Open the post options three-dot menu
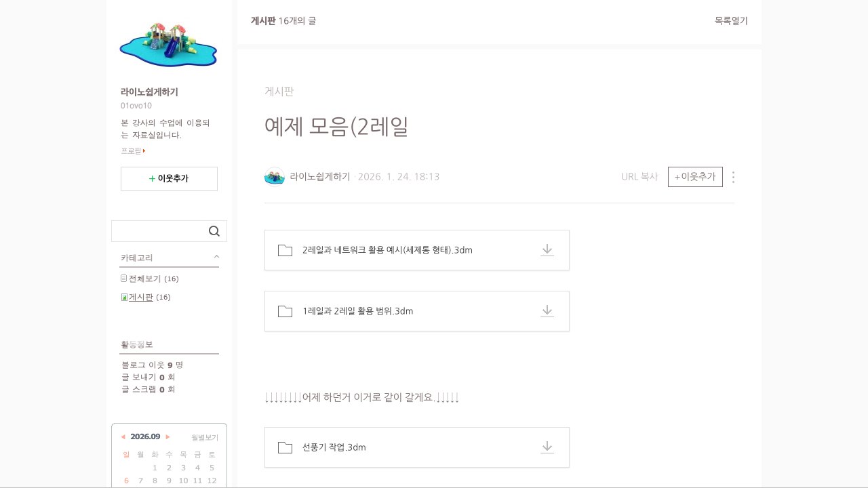868x488 pixels. (x=733, y=177)
